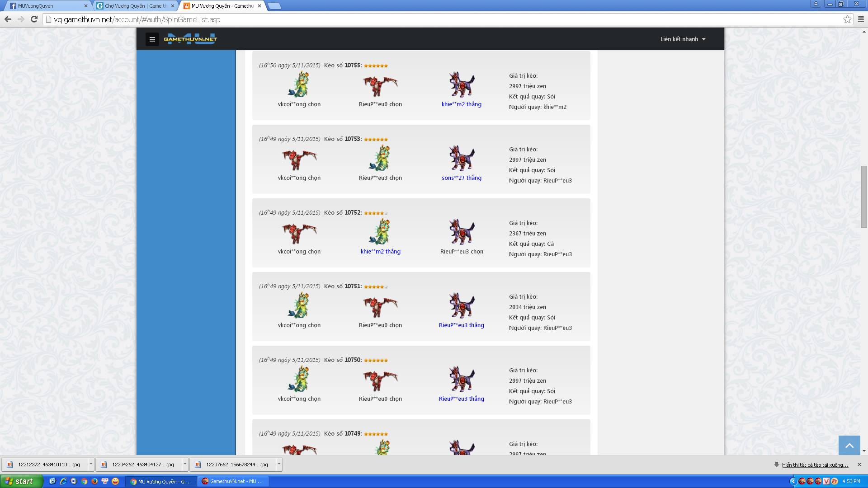Image resolution: width=868 pixels, height=488 pixels.
Task: Click 'RieuP**eu0 chọn' label in bet 10751
Action: pos(380,325)
